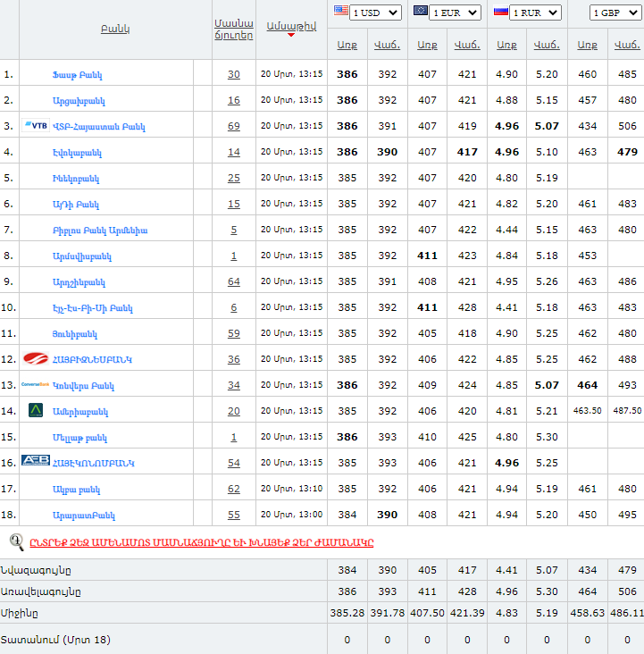This screenshot has height=654, width=644.
Task: Open the ՀԱՅԷԿՈՆՈՄԲԱՆԿ name link
Action: [x=94, y=464]
